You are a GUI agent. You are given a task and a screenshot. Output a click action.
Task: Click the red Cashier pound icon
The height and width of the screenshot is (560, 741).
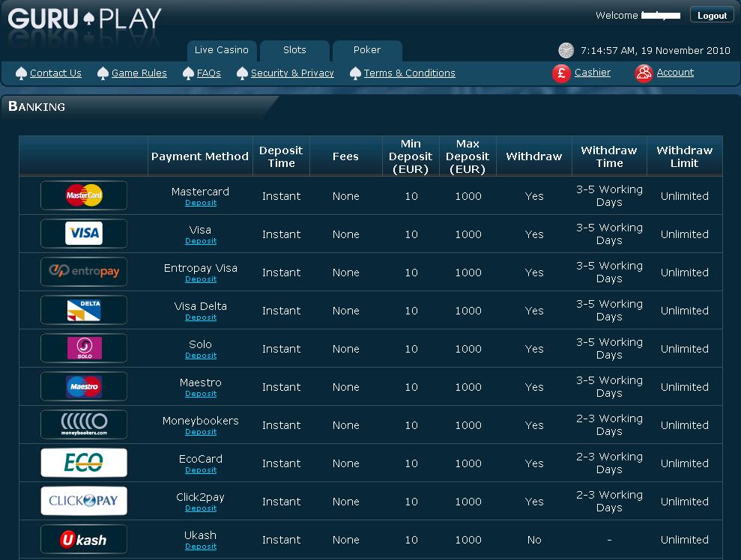click(561, 73)
